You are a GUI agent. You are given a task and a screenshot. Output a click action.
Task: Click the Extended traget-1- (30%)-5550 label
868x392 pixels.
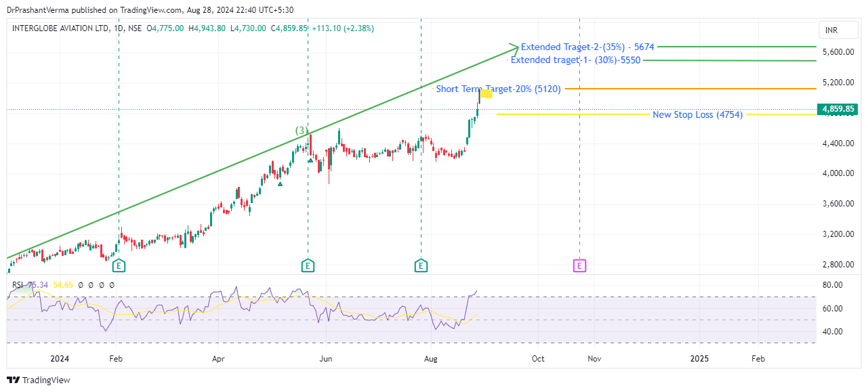575,60
